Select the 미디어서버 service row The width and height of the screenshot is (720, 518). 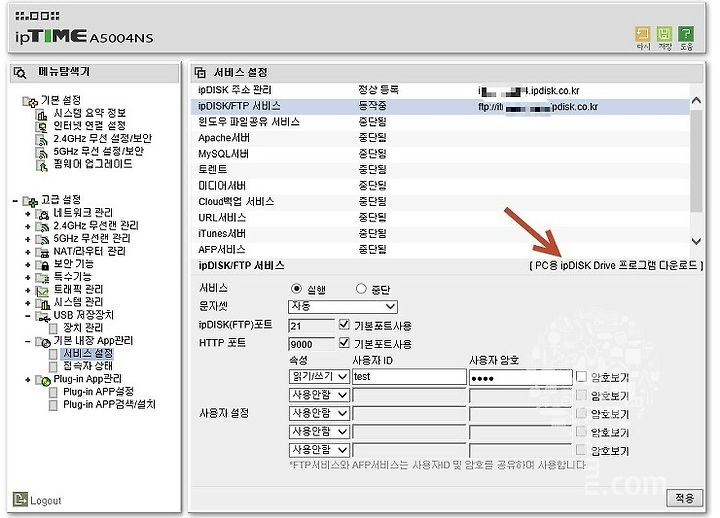pyautogui.click(x=440, y=186)
